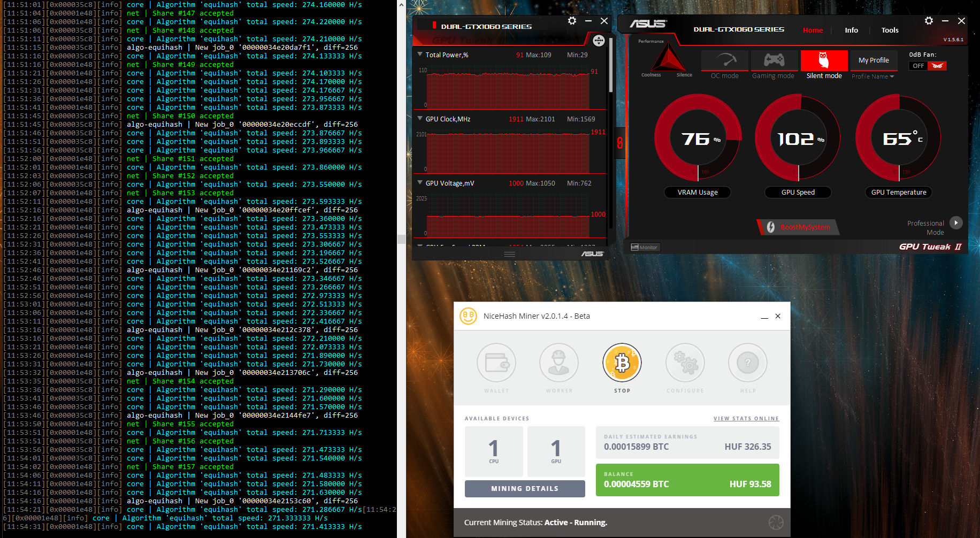This screenshot has height=538, width=980.
Task: Click the 'AVAILABLE DEVICES' heading
Action: [x=497, y=419]
